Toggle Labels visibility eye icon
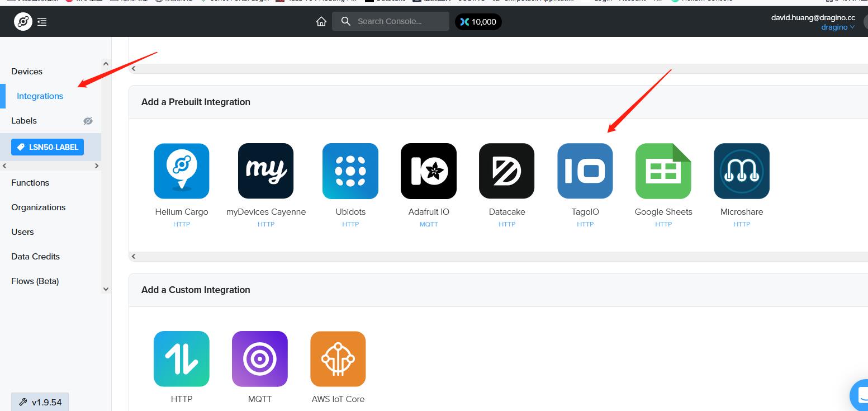 (88, 121)
